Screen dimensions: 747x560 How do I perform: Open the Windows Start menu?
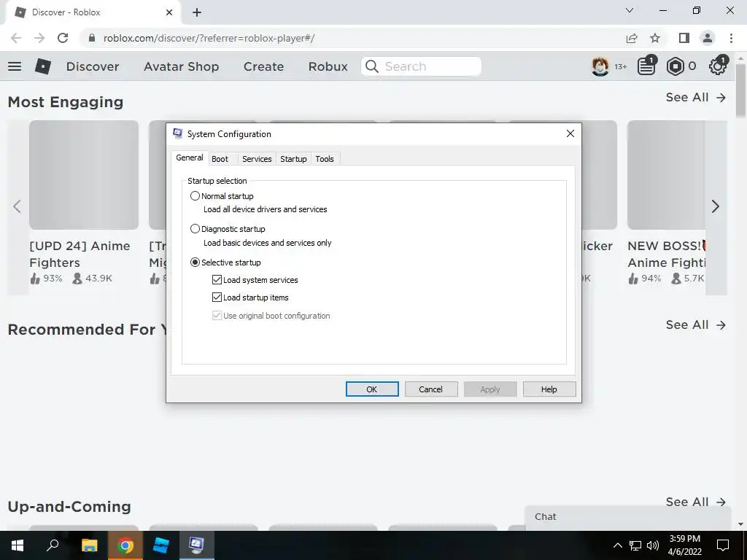click(x=18, y=545)
